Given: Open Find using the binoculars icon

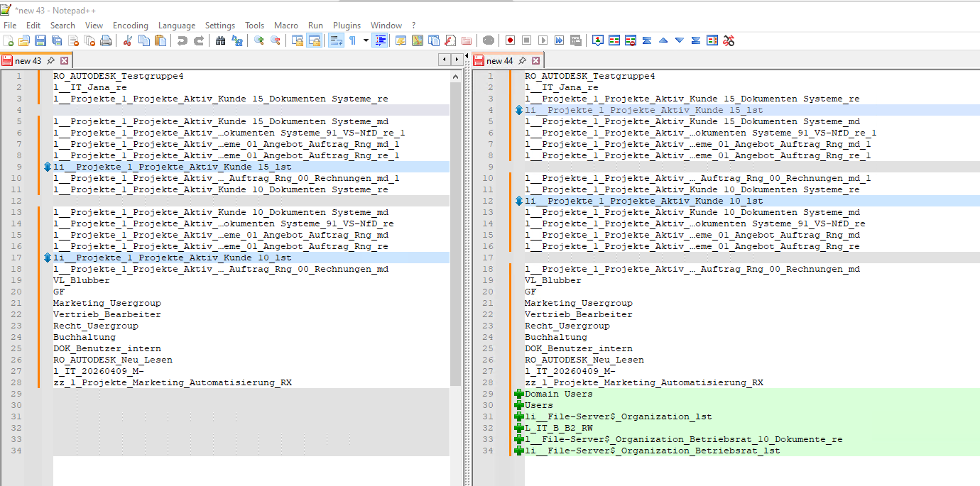Looking at the screenshot, I should (221, 40).
